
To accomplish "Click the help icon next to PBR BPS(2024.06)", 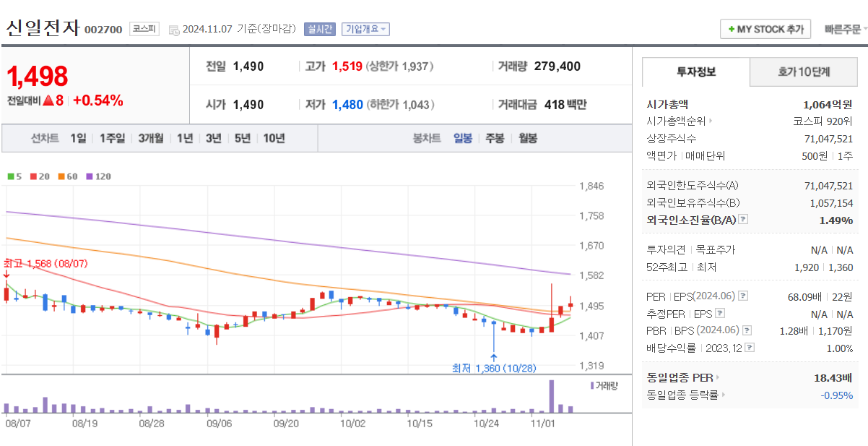I will tap(747, 330).
